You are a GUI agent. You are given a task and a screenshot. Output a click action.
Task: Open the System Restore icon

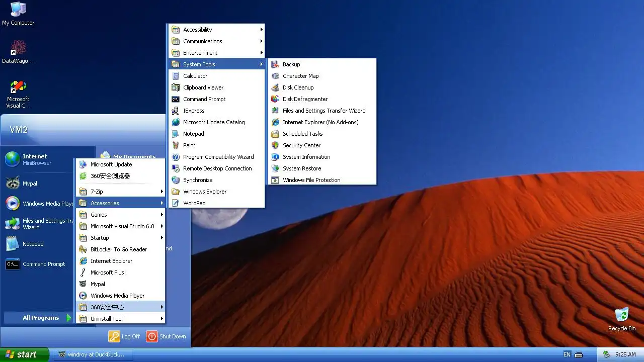(x=275, y=168)
